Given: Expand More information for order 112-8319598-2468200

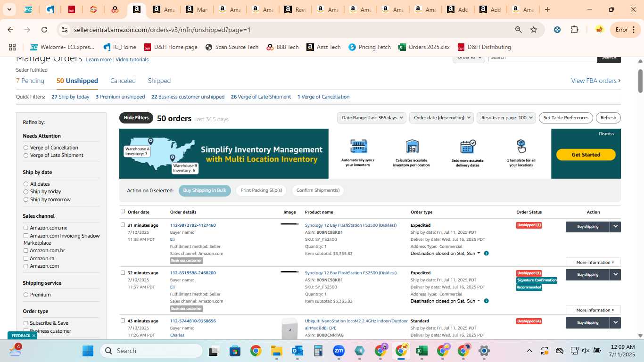Looking at the screenshot, I should coord(594,310).
